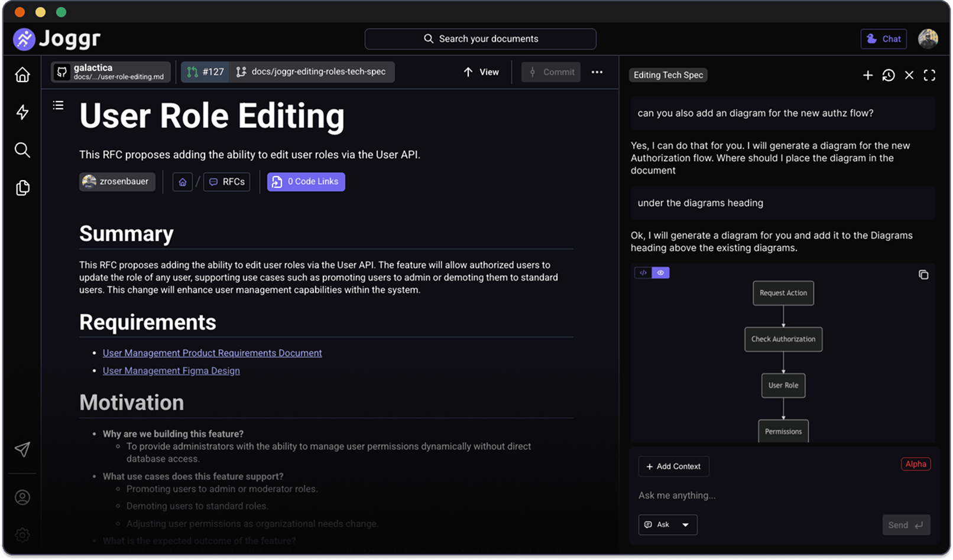953x560 pixels.
Task: Click the User Role Editing document title
Action: [212, 116]
